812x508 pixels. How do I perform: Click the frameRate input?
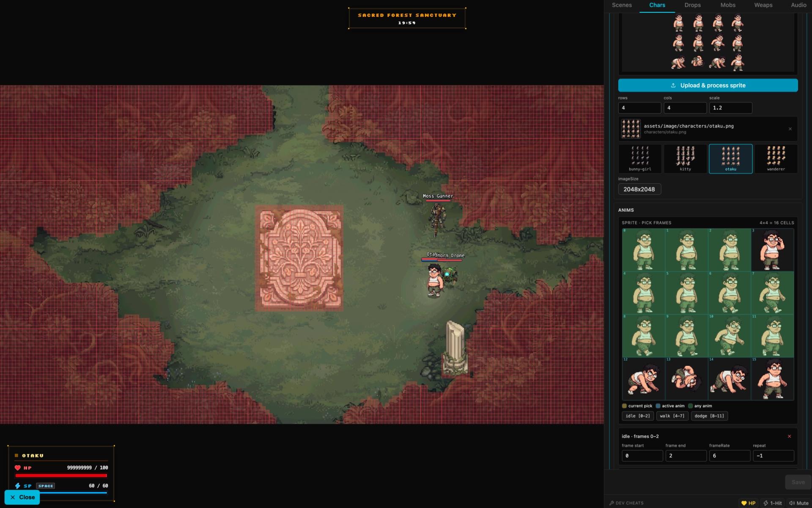pyautogui.click(x=730, y=456)
